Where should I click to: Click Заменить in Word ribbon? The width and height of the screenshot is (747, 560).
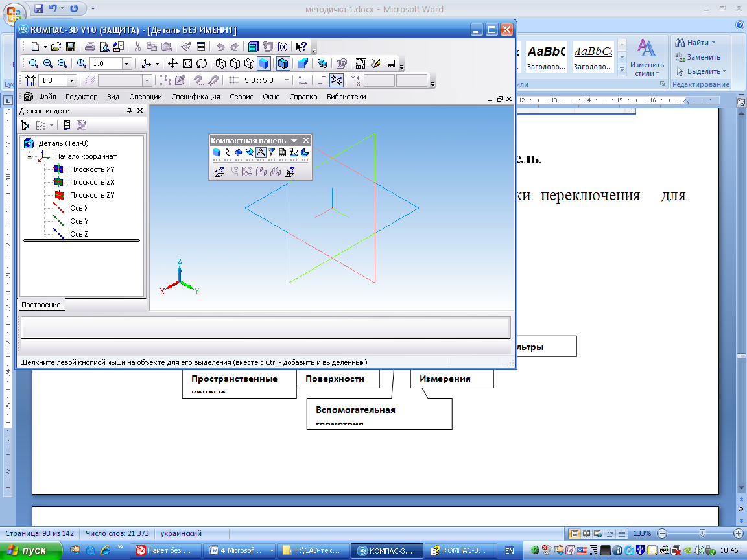click(x=698, y=57)
